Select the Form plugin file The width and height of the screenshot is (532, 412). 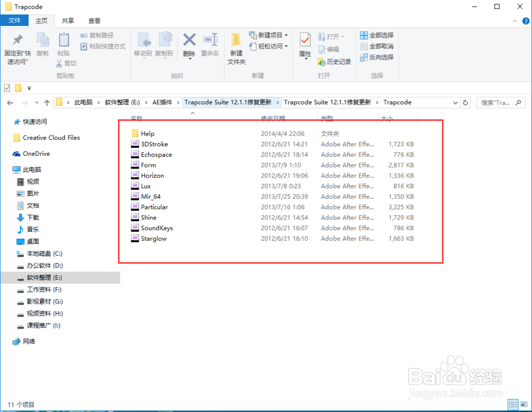click(148, 165)
